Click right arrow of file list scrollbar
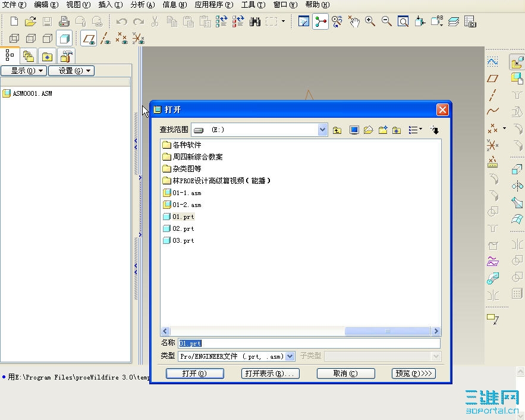The image size is (525, 420). coord(436,331)
